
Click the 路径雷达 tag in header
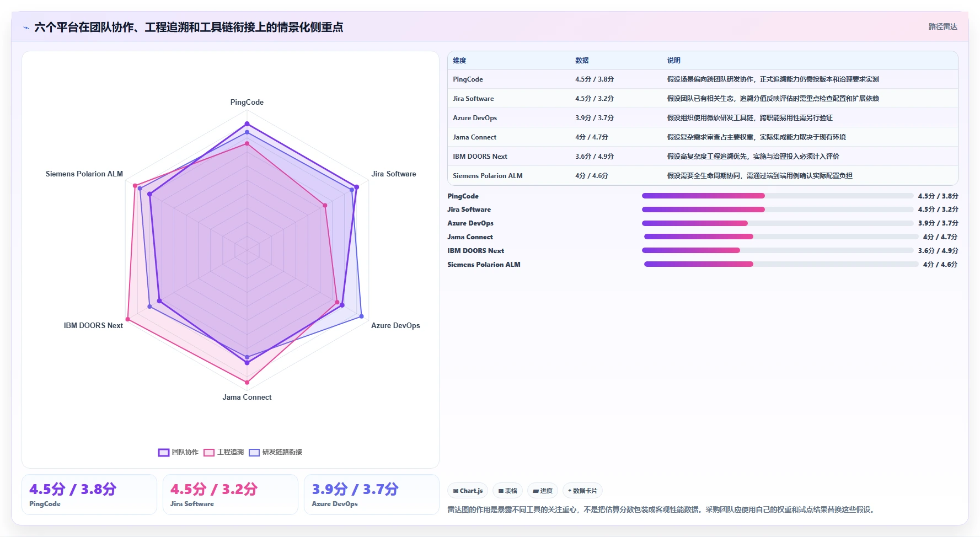[x=942, y=26]
